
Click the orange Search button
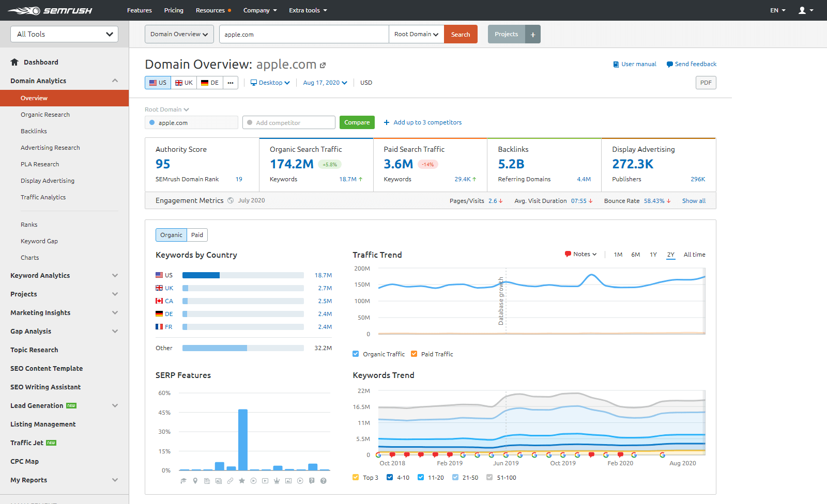(461, 34)
